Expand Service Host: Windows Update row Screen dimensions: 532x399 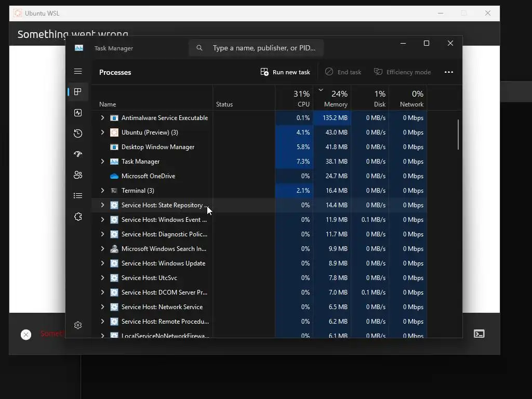(102, 263)
